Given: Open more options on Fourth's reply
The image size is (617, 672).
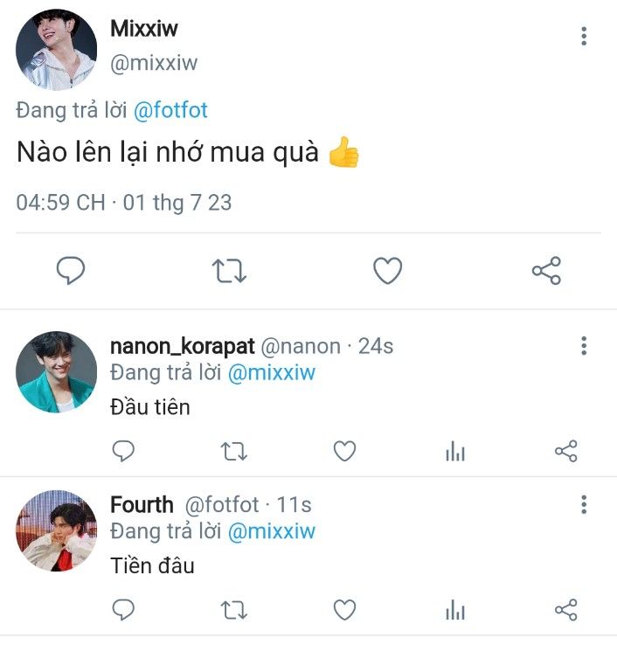Looking at the screenshot, I should point(584,504).
